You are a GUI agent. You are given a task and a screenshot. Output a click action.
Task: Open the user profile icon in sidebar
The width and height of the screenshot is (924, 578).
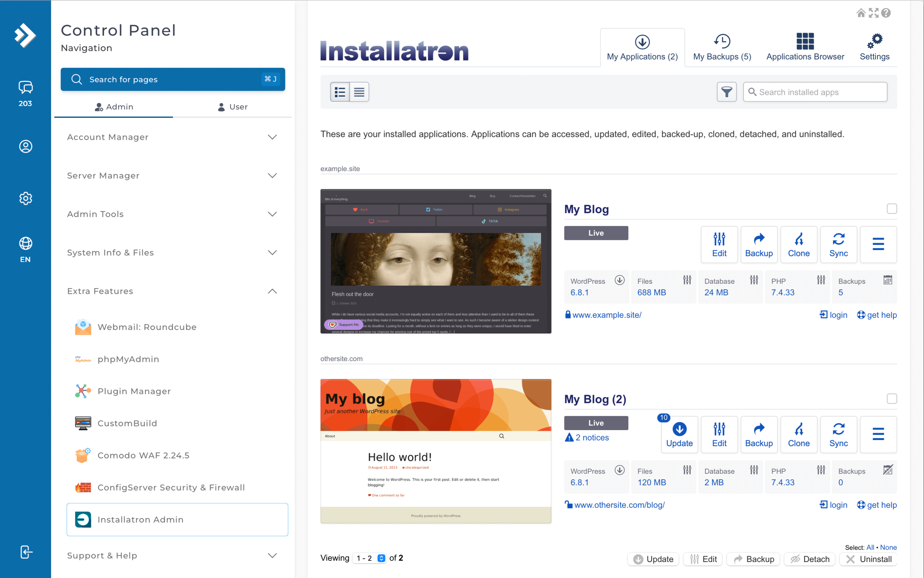pos(26,146)
